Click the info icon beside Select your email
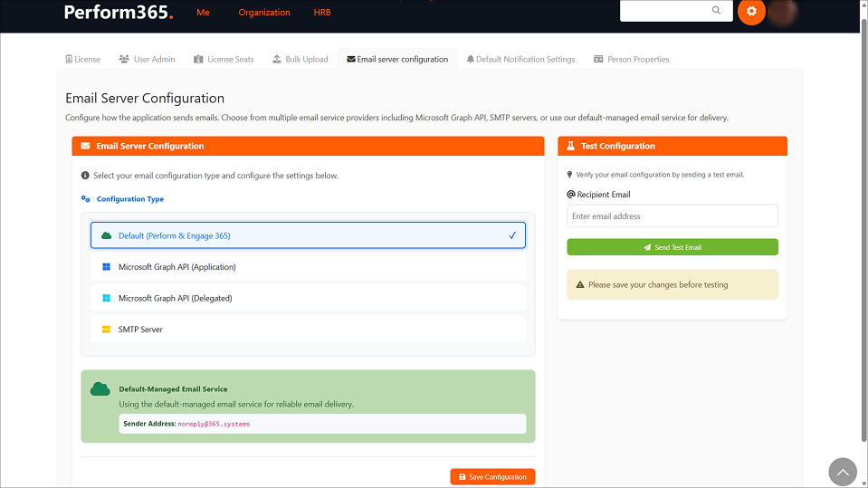Viewport: 868px width, 488px height. (x=85, y=176)
